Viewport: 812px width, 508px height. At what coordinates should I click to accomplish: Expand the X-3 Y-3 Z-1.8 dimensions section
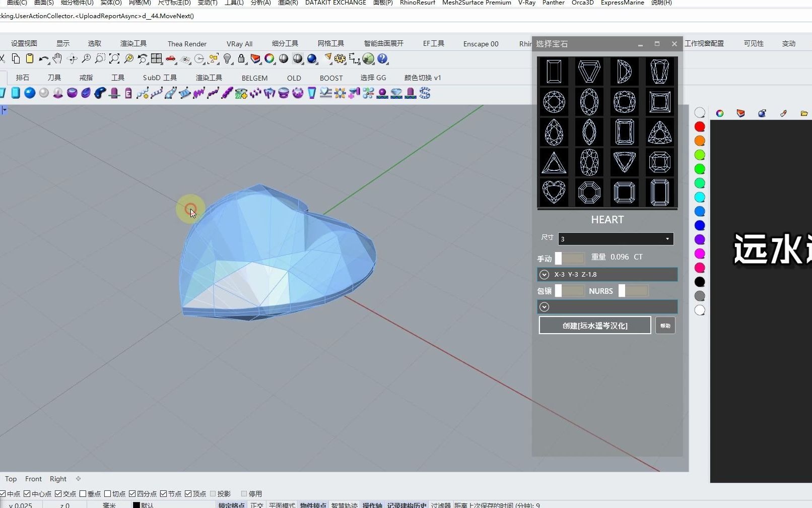tap(544, 275)
